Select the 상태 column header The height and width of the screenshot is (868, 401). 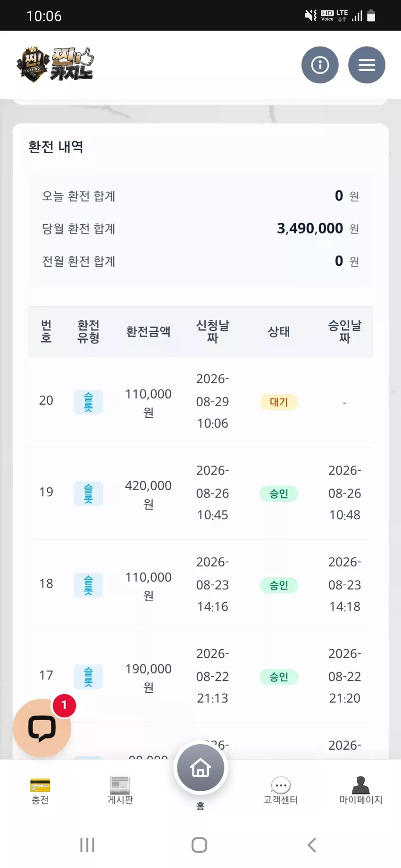(279, 332)
